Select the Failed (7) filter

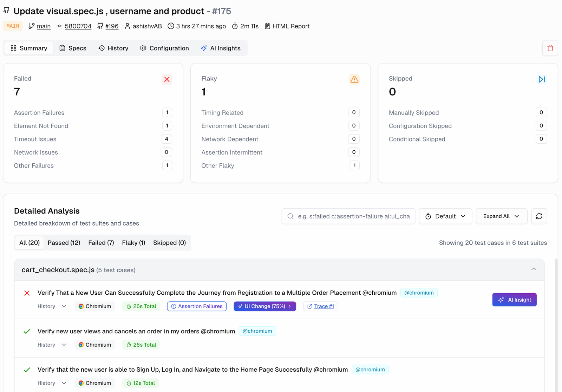101,242
